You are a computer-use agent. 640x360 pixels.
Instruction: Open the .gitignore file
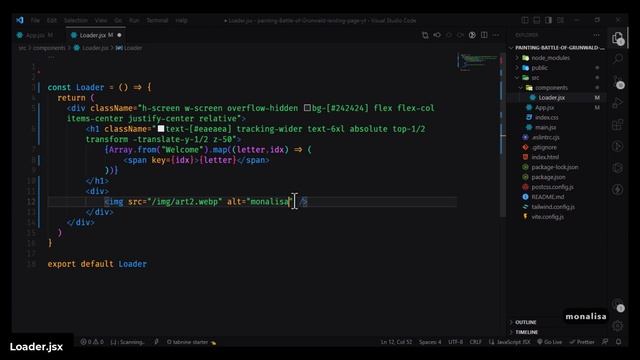[544, 147]
